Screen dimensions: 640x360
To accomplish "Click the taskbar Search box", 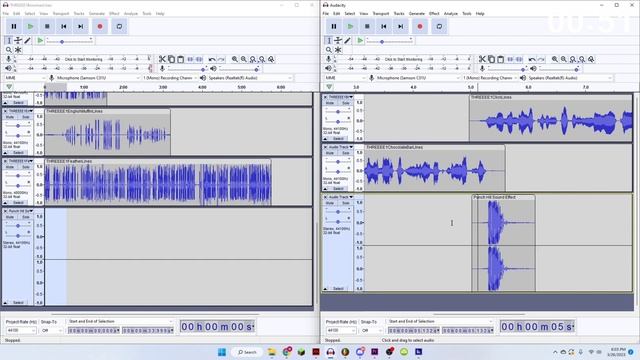I will (247, 352).
